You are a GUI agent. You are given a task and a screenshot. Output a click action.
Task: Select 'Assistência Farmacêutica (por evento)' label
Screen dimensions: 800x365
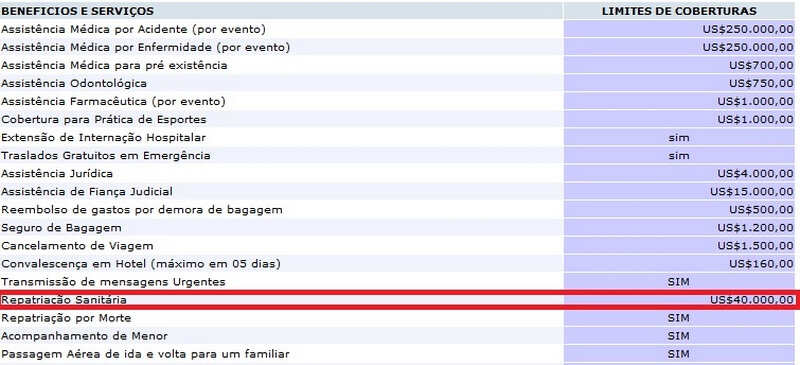pos(113,102)
